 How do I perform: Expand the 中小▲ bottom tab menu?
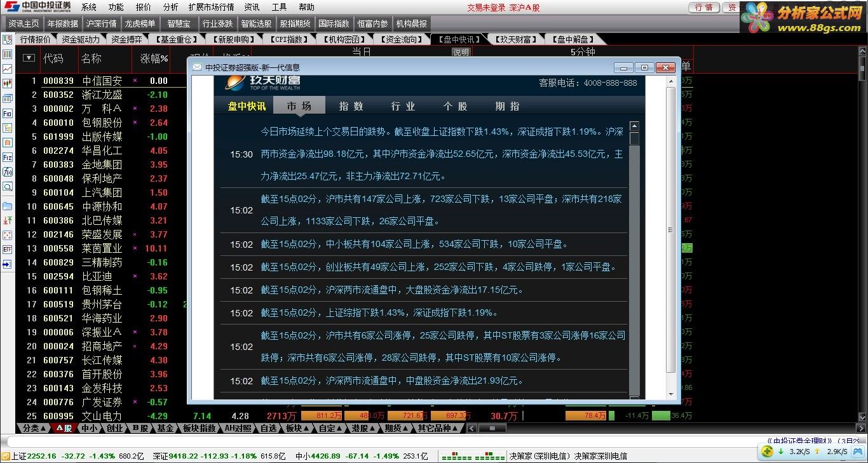90,428
